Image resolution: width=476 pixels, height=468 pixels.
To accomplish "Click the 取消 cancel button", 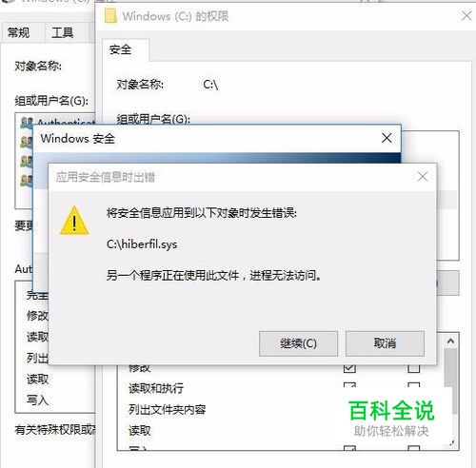I will tap(385, 343).
